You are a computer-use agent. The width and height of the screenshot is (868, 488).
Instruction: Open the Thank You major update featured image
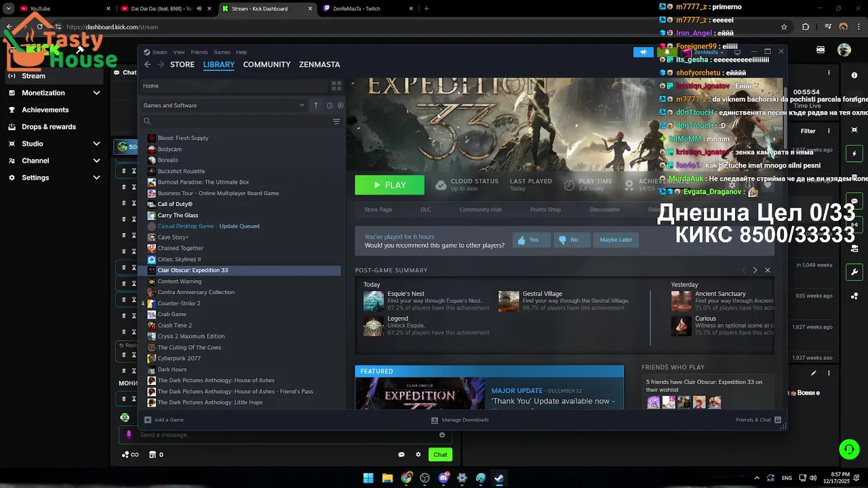[420, 393]
